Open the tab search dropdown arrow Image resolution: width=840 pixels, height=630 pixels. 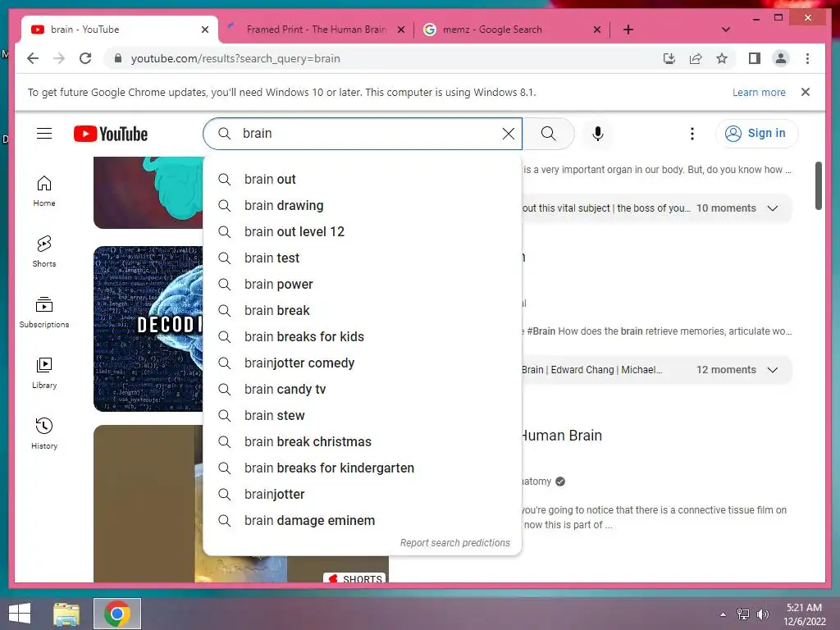click(726, 30)
